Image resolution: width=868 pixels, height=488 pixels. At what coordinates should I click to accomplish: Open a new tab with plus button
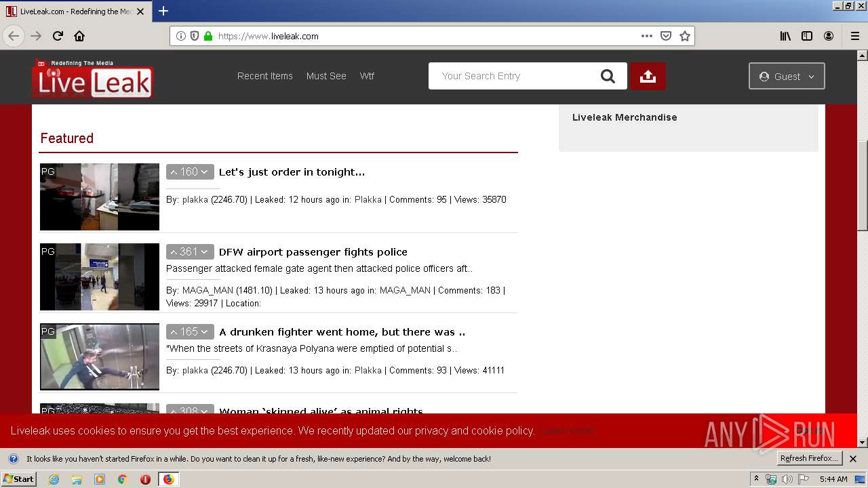163,11
